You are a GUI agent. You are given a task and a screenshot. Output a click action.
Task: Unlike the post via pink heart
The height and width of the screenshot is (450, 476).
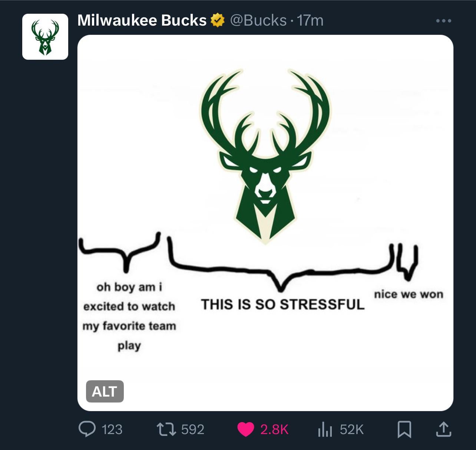coord(245,430)
